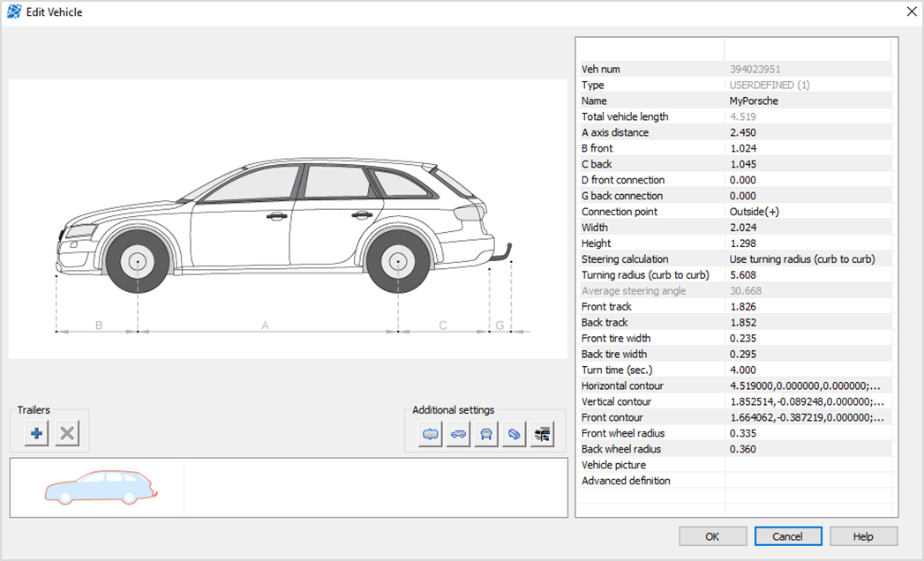Image resolution: width=924 pixels, height=561 pixels.
Task: Click the last Additional settings icon
Action: [x=542, y=434]
